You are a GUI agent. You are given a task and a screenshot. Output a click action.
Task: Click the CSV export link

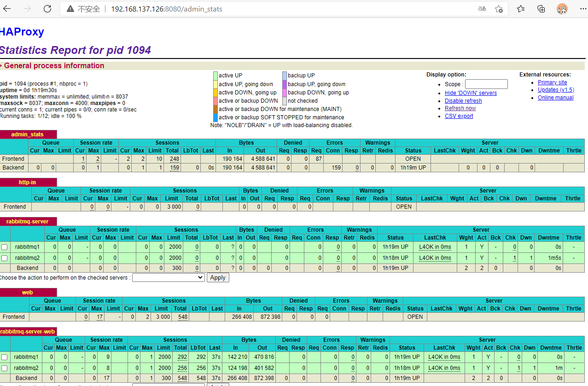click(x=459, y=116)
